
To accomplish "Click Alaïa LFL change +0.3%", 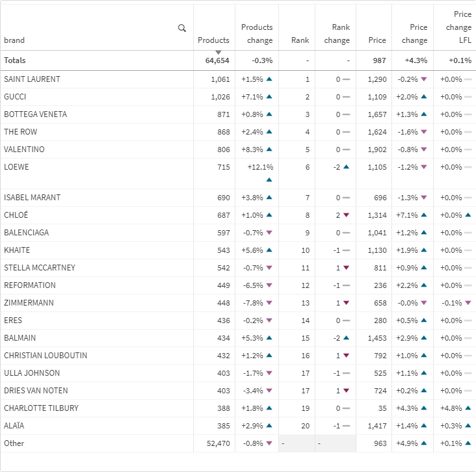I will tap(451, 426).
